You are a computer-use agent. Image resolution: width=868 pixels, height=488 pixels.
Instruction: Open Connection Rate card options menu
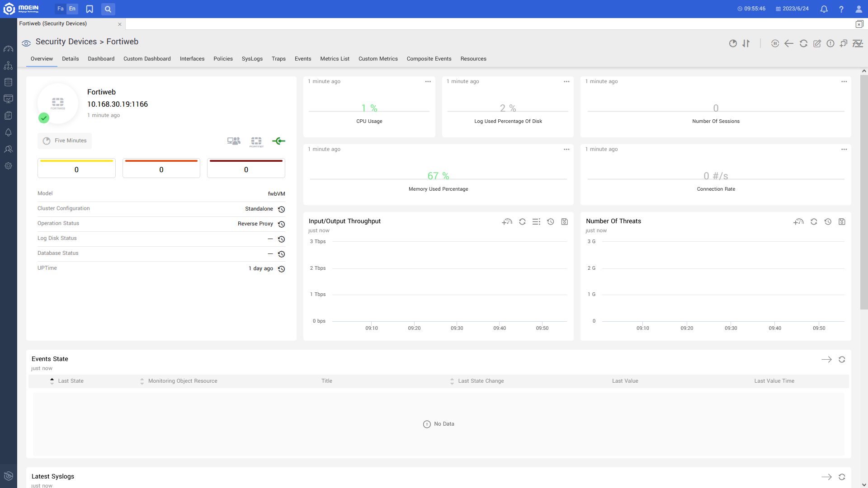click(844, 150)
